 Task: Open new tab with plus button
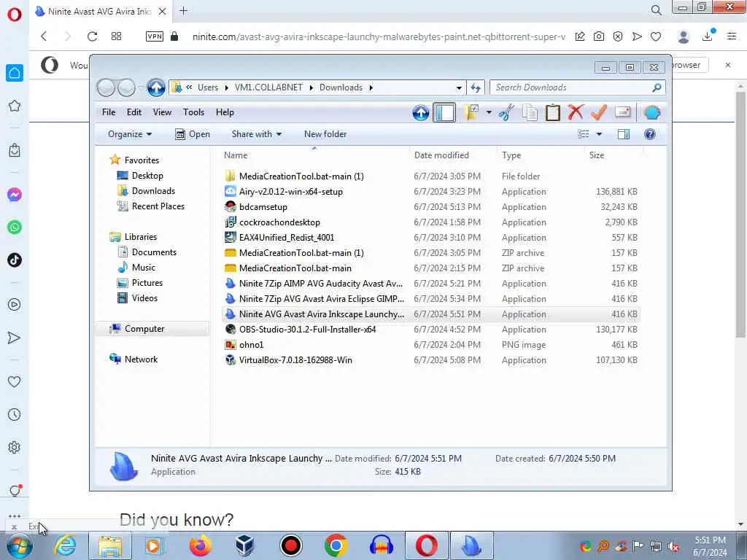pos(183,11)
